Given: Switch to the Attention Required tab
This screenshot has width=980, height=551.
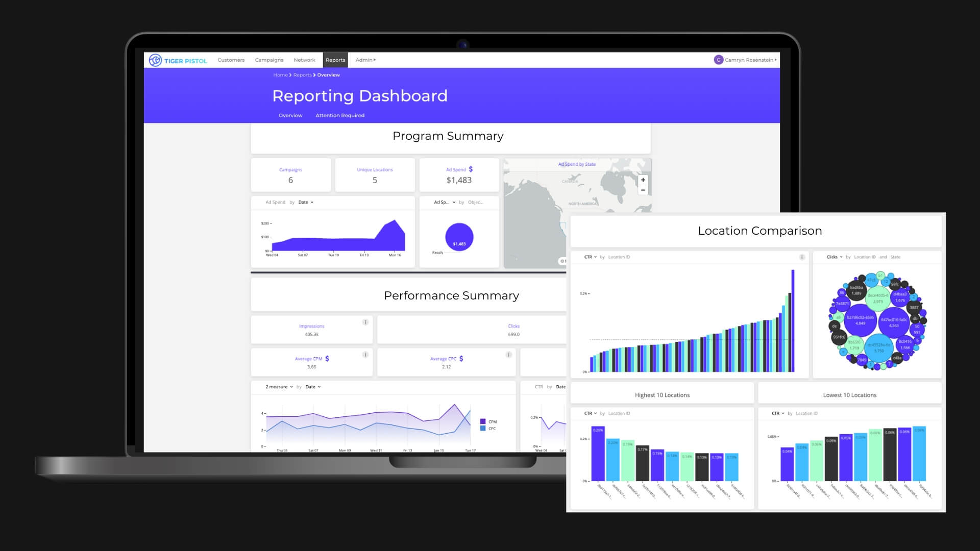Looking at the screenshot, I should pos(340,116).
